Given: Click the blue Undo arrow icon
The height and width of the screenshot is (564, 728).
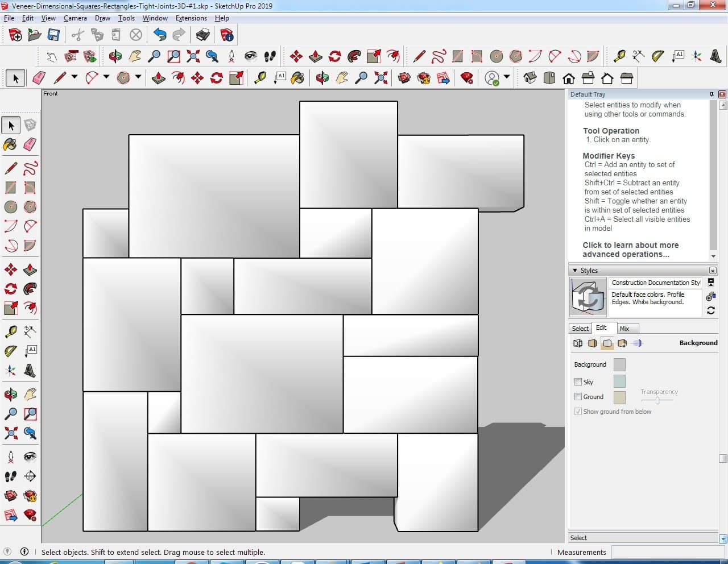Looking at the screenshot, I should (x=160, y=35).
